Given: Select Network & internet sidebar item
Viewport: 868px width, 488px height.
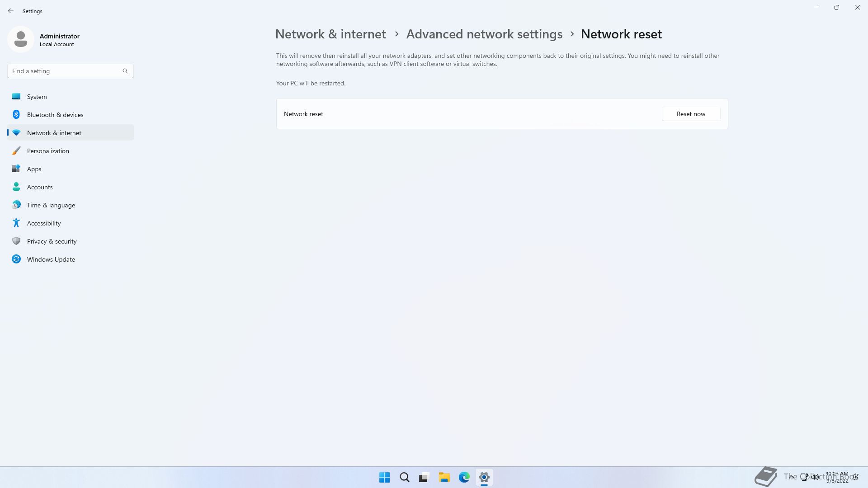Looking at the screenshot, I should [x=71, y=133].
